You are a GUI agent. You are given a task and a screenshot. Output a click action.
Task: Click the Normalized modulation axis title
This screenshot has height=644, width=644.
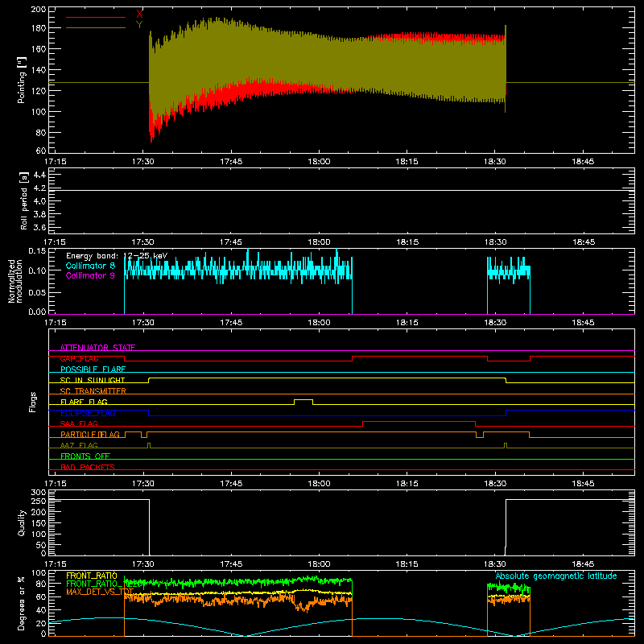16,281
